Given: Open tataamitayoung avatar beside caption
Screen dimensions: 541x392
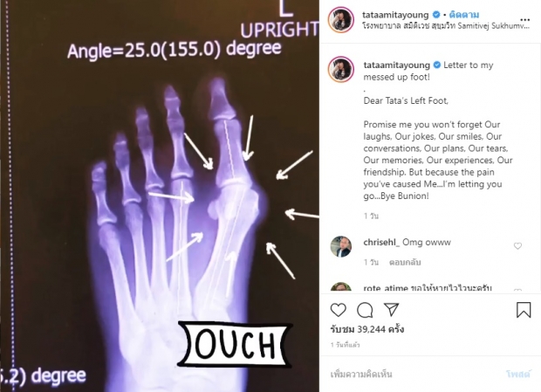Looking at the screenshot, I should [x=341, y=69].
